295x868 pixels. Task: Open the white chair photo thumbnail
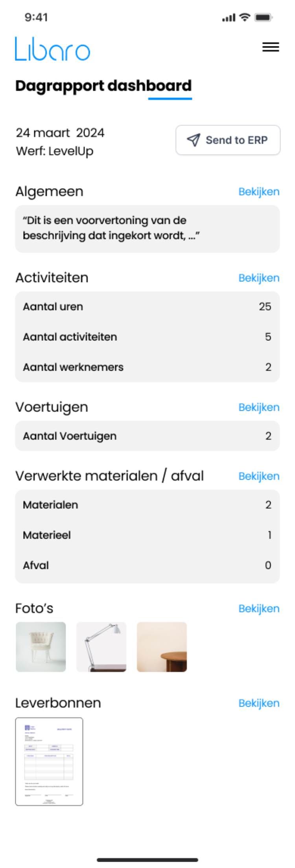click(x=41, y=647)
